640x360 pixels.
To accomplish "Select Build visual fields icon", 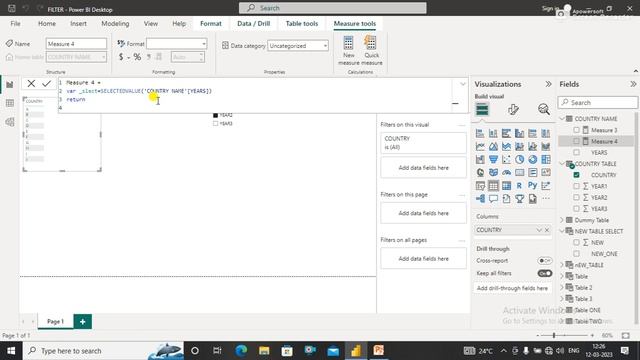I will 482,109.
